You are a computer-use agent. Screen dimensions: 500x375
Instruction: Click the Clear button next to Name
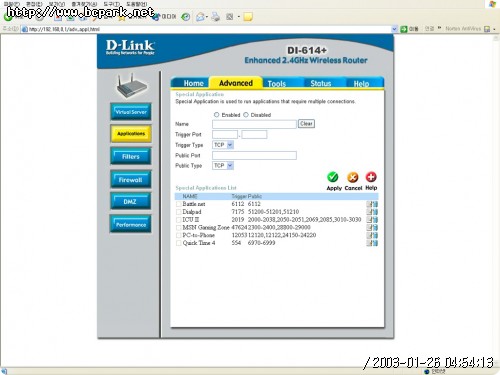tap(306, 124)
